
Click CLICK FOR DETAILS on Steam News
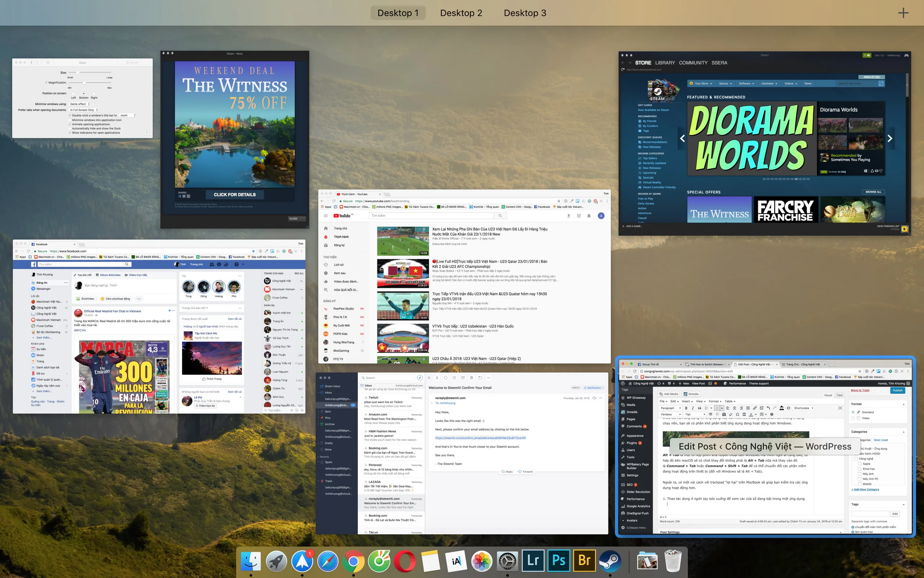235,195
